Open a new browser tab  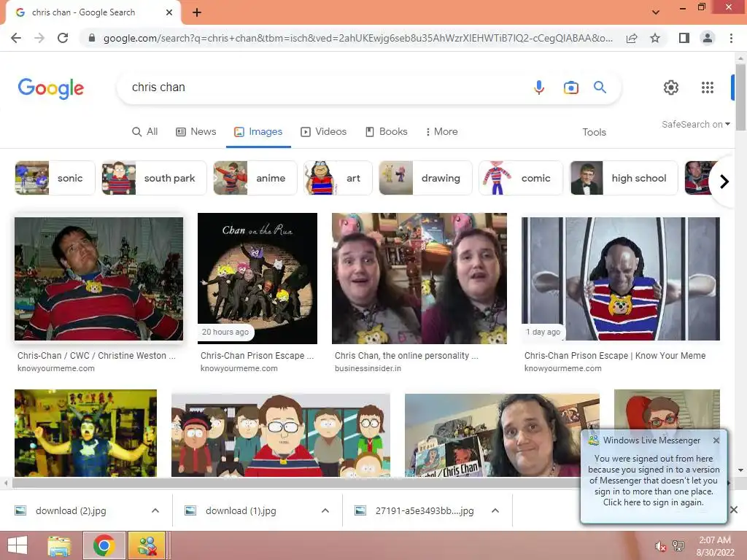(197, 13)
